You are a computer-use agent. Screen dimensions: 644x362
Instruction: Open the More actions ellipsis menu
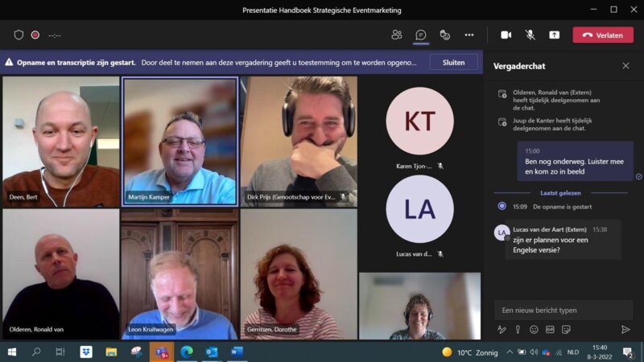pos(469,35)
